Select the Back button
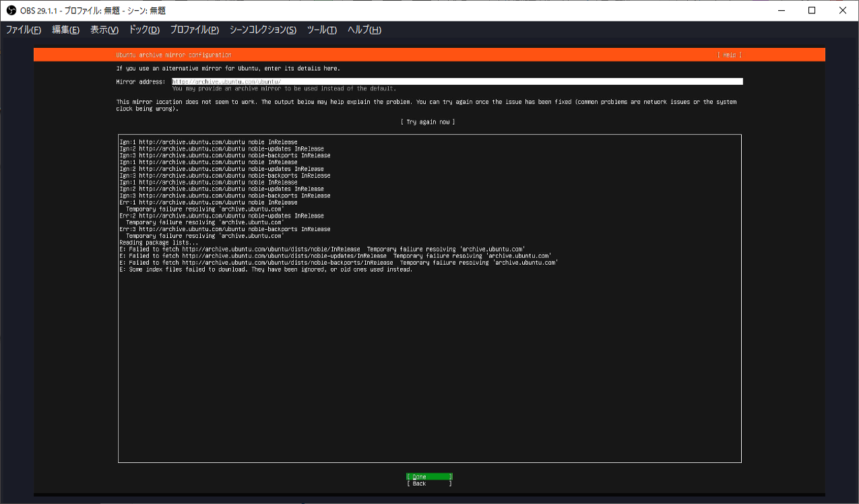859x504 pixels. (x=428, y=482)
